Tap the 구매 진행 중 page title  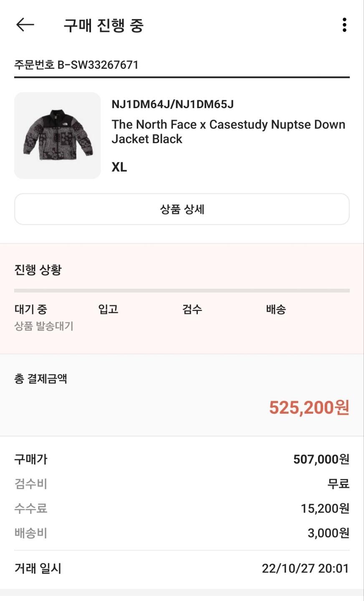pos(104,25)
